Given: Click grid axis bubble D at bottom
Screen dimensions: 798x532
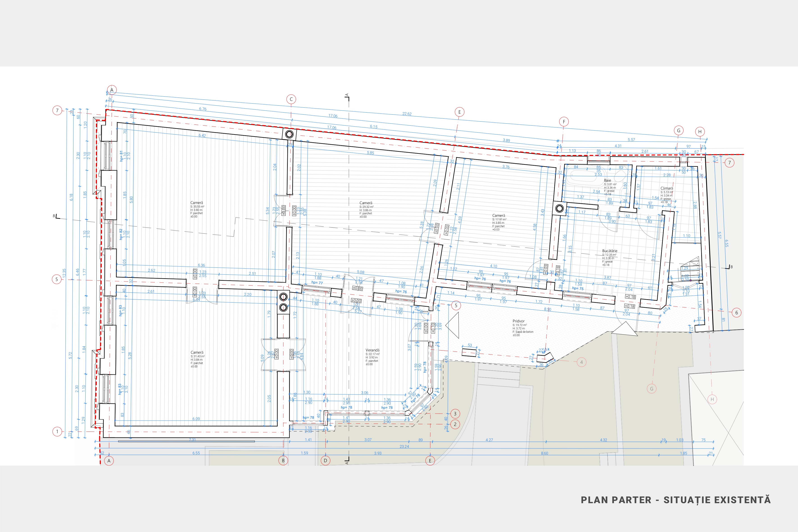Looking at the screenshot, I should coord(325,460).
